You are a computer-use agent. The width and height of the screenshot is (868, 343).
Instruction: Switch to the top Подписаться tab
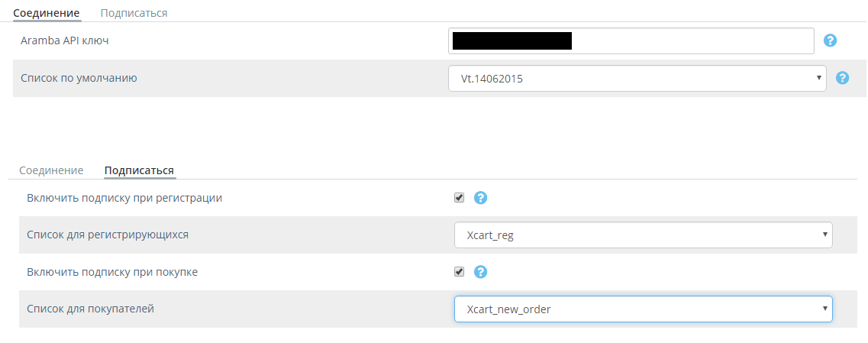click(x=134, y=12)
